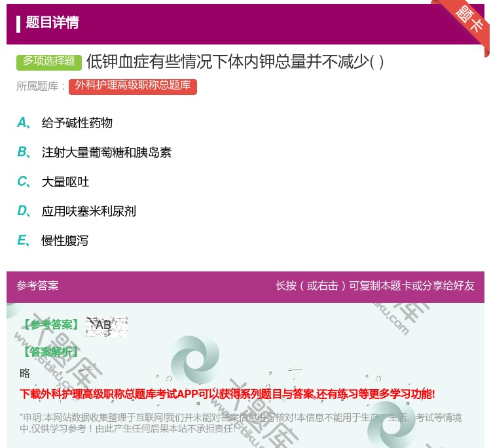Click the AB answer text
Viewport: 491px width, 448px height.
click(103, 325)
